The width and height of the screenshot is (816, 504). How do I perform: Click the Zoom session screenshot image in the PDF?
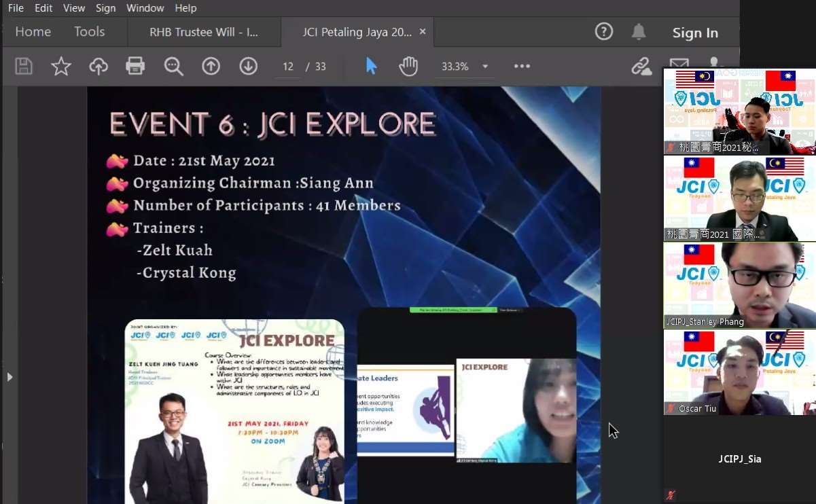467,406
